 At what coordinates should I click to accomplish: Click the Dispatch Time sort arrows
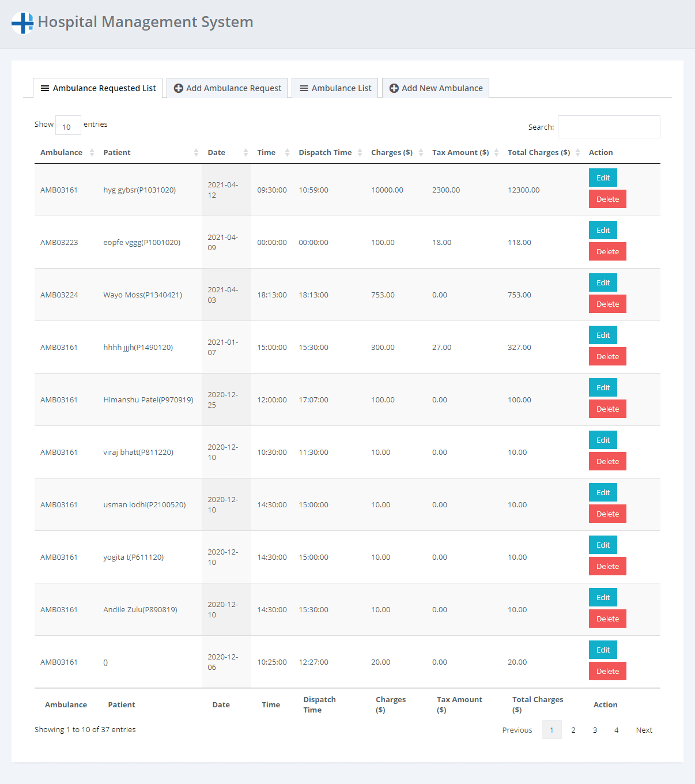360,153
